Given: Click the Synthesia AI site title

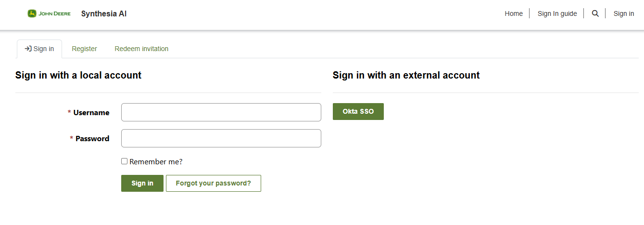Looking at the screenshot, I should point(104,13).
